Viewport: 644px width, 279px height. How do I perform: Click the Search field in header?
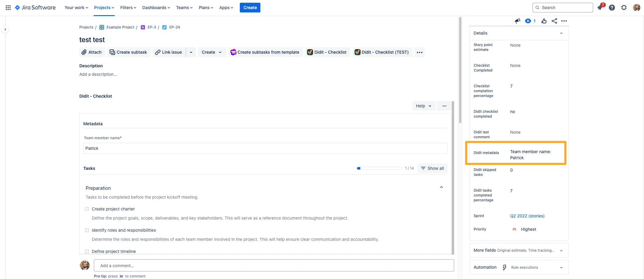pyautogui.click(x=563, y=8)
